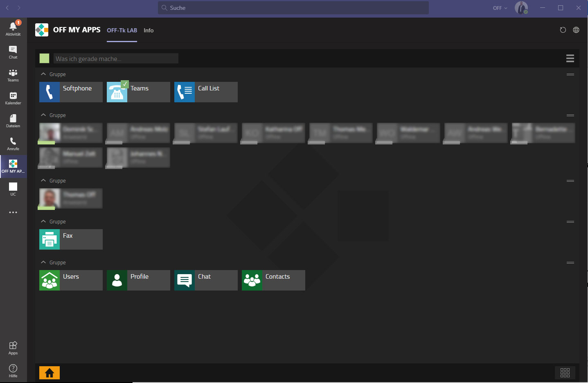
Task: Open the Users tile
Action: point(71,280)
